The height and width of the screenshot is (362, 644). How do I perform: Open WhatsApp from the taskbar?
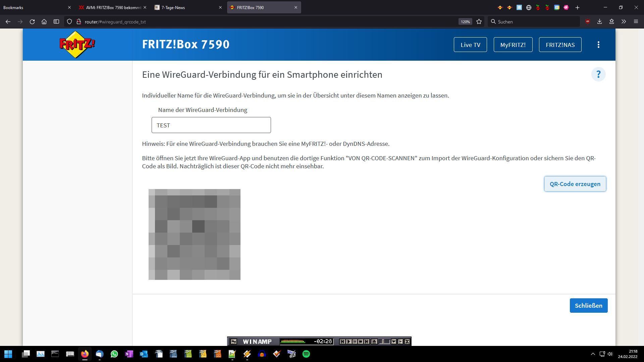click(x=114, y=354)
